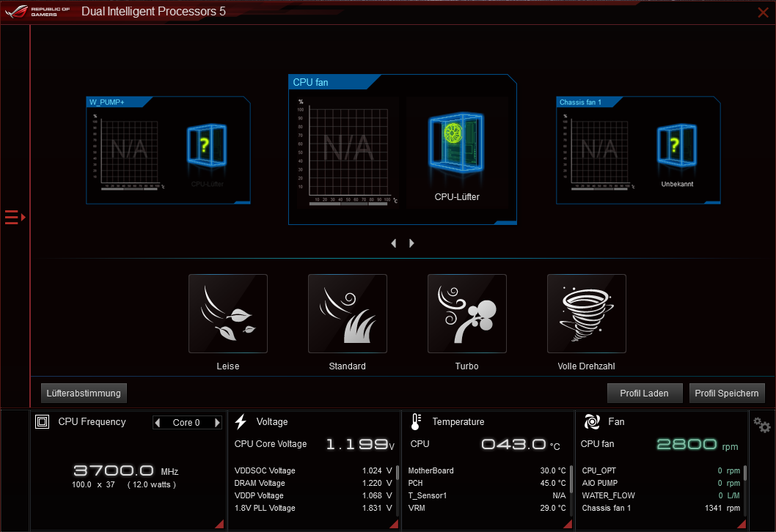
Task: Click the CPU temperature 043.0 value
Action: 521,445
